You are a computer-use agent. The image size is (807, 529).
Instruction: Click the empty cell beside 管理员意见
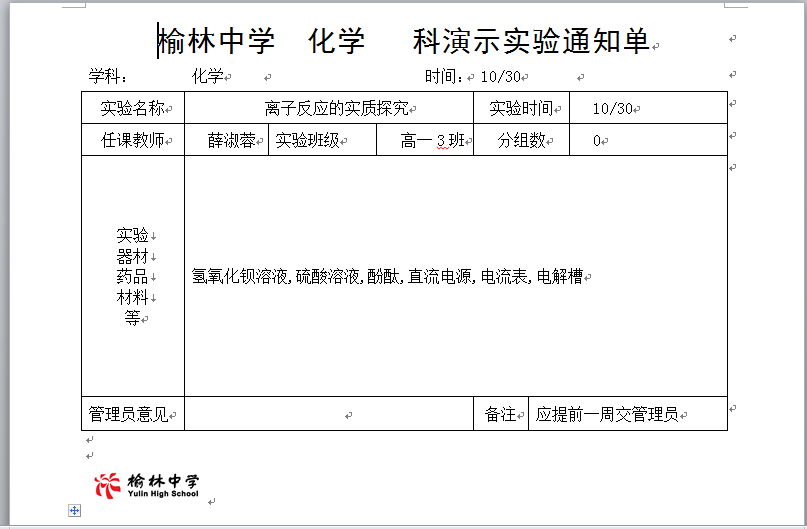click(328, 414)
